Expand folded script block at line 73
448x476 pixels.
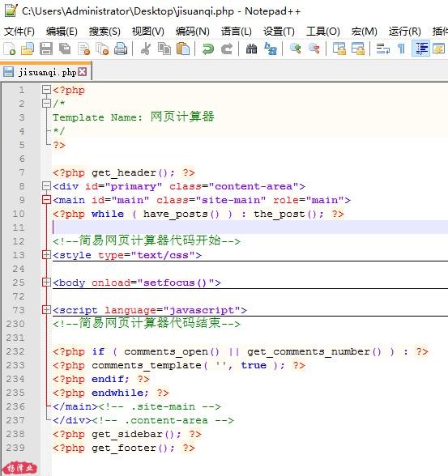(x=46, y=310)
